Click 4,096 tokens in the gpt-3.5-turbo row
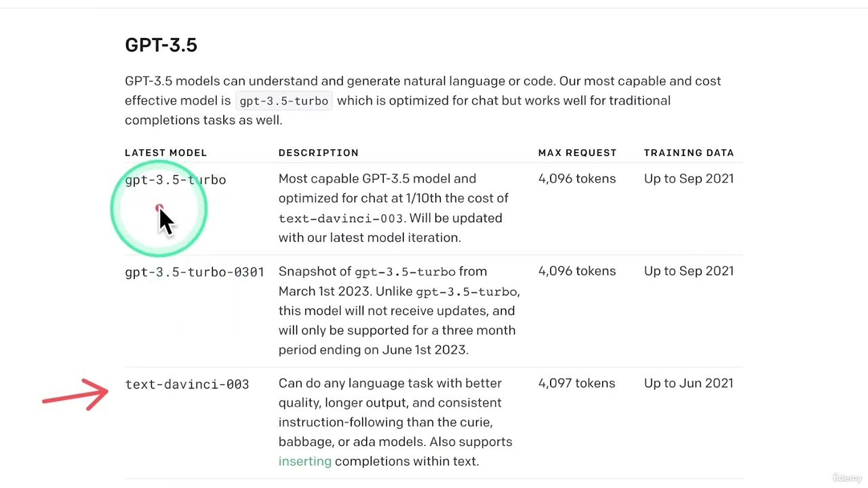This screenshot has width=868, height=488. [577, 178]
